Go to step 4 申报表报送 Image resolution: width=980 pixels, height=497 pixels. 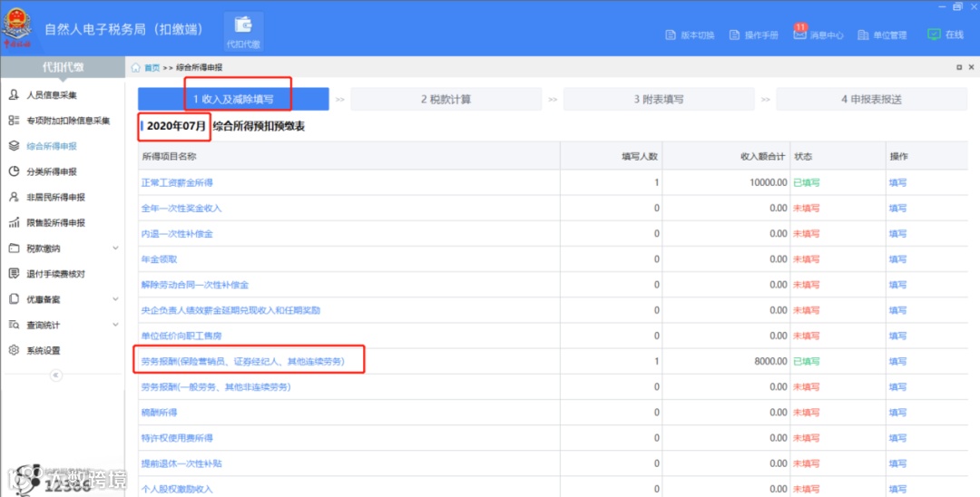[871, 99]
